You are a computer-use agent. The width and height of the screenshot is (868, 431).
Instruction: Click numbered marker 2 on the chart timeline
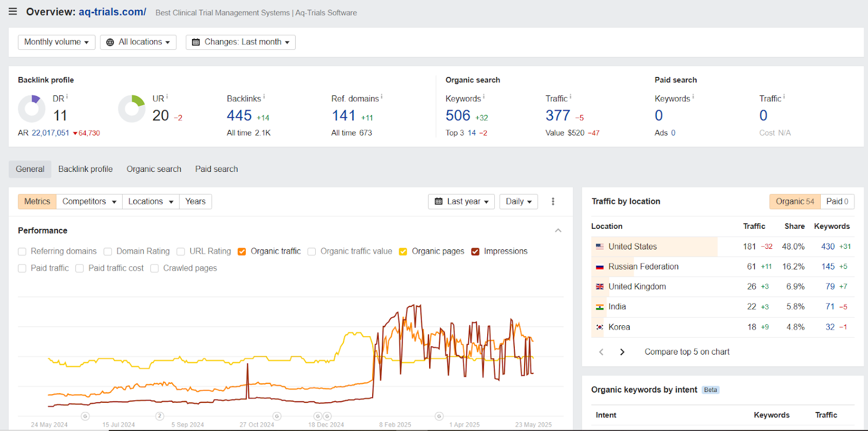pos(159,416)
